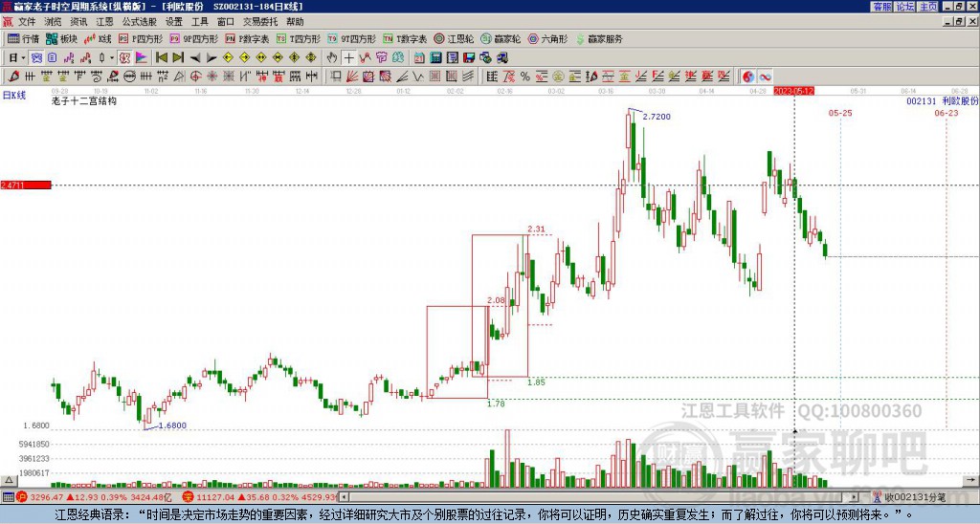Open the 文件 menu
The height and width of the screenshot is (524, 980).
(x=27, y=22)
